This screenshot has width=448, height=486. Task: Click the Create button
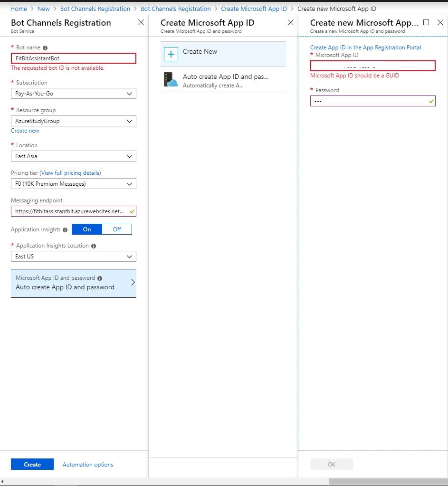[32, 464]
